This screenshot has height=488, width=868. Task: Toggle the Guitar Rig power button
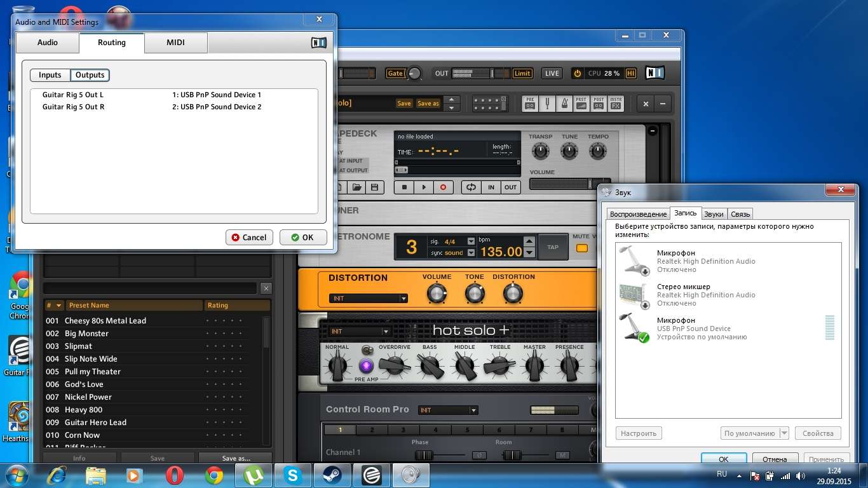click(x=578, y=73)
